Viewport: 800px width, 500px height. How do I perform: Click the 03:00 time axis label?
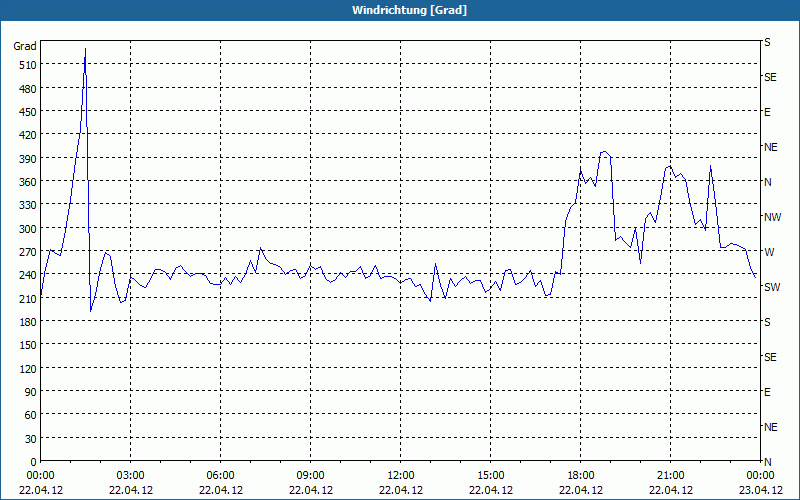tap(131, 476)
